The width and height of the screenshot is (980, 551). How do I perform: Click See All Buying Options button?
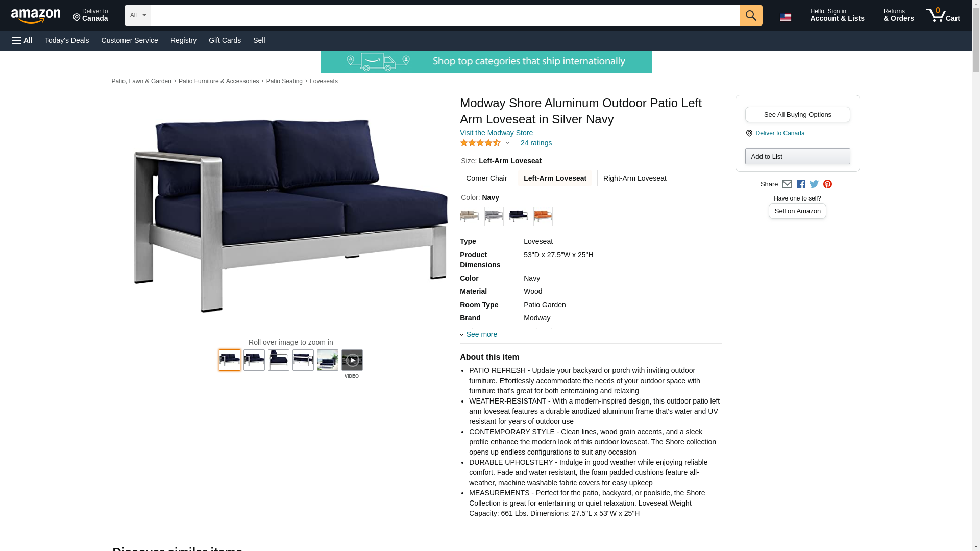797,115
